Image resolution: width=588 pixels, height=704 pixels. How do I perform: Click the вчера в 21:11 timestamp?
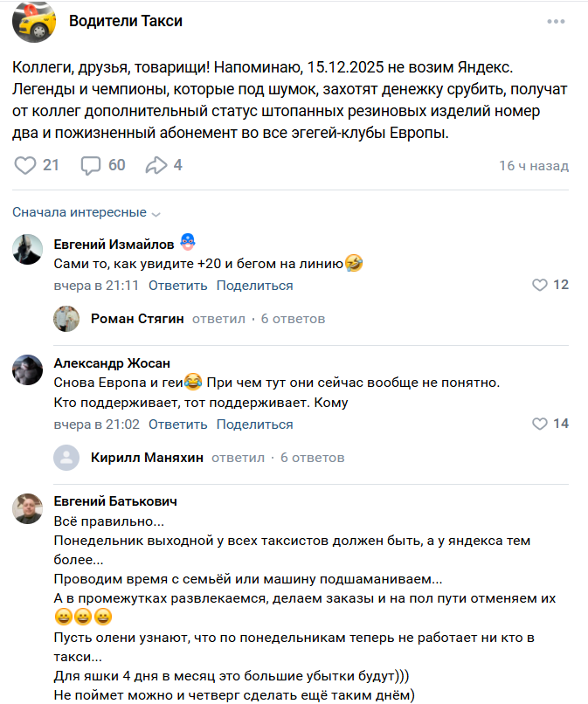(x=96, y=286)
